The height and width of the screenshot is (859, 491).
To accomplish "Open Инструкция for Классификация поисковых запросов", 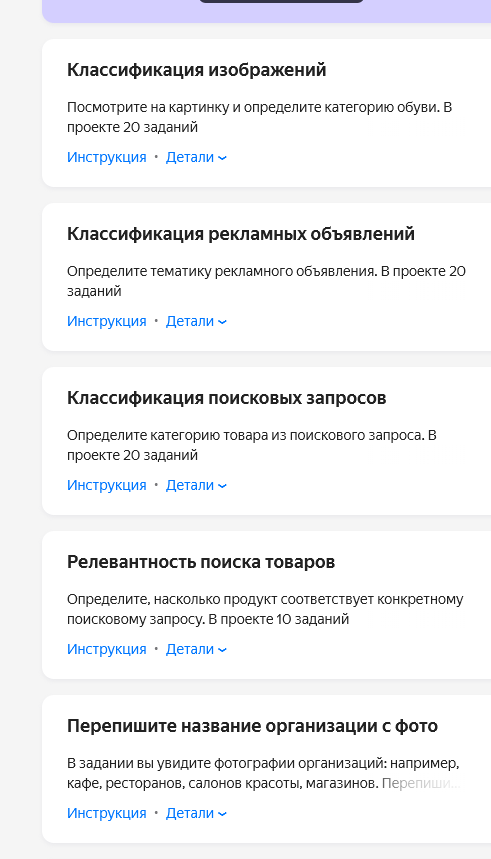I will pyautogui.click(x=107, y=485).
